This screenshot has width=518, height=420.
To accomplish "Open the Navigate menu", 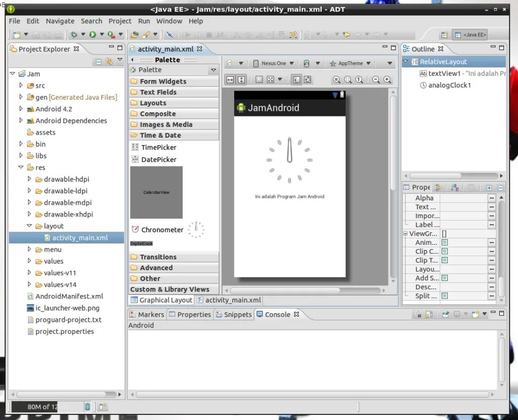I will coord(60,21).
